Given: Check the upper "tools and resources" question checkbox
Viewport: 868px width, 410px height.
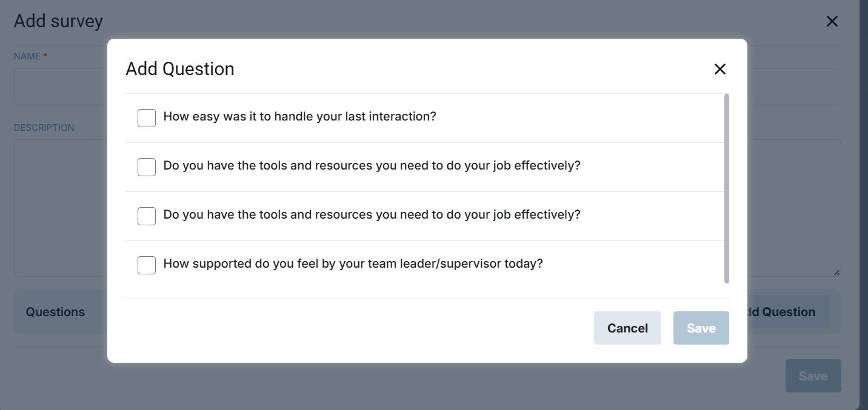Looking at the screenshot, I should point(147,167).
